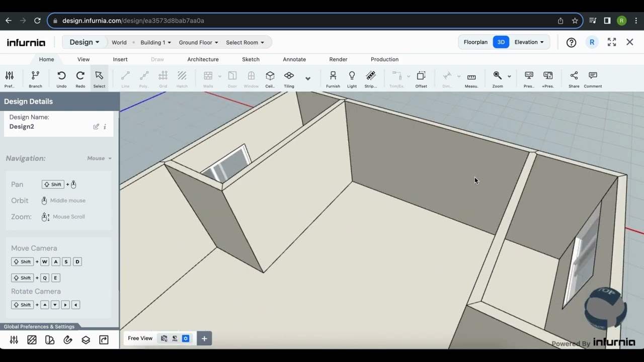This screenshot has height=362, width=644.
Task: Click the hatch pattern icon in Global Preferences
Action: click(32, 340)
